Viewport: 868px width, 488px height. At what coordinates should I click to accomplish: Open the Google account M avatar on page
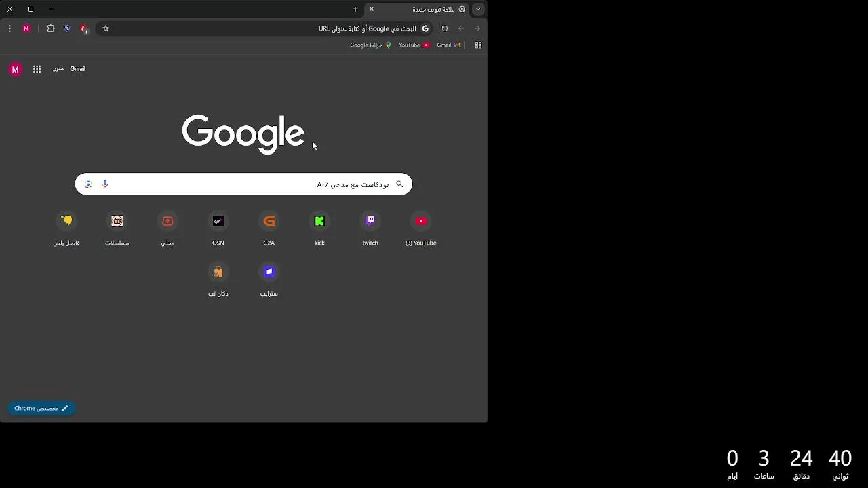point(15,69)
